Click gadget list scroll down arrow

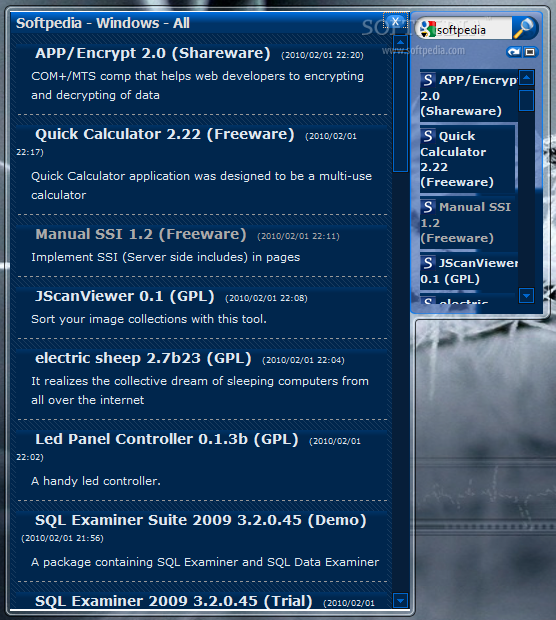[x=526, y=295]
